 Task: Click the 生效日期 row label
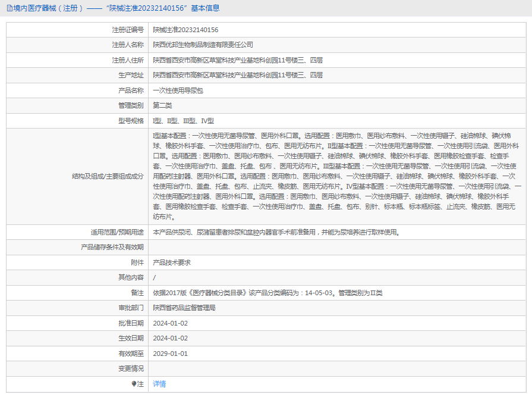(131, 338)
